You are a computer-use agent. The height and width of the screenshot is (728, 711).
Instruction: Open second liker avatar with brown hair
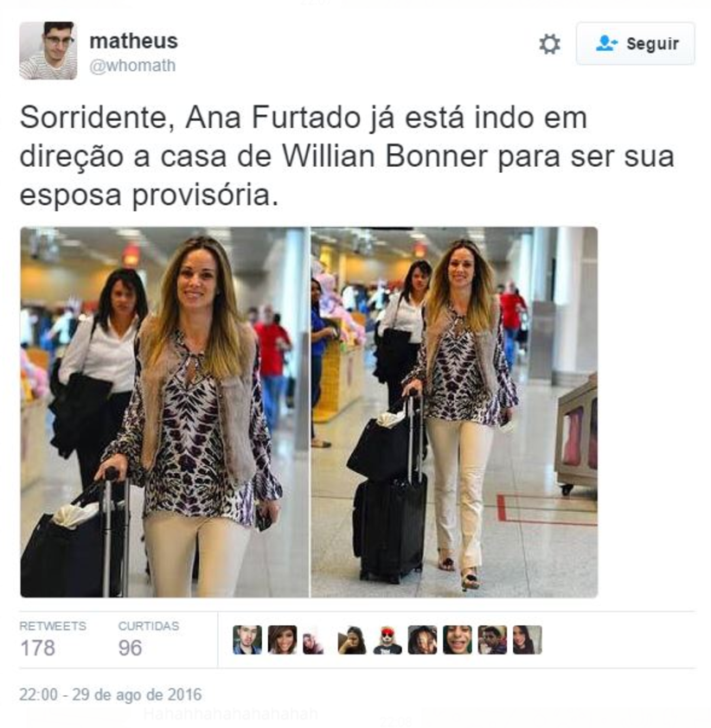(x=282, y=640)
